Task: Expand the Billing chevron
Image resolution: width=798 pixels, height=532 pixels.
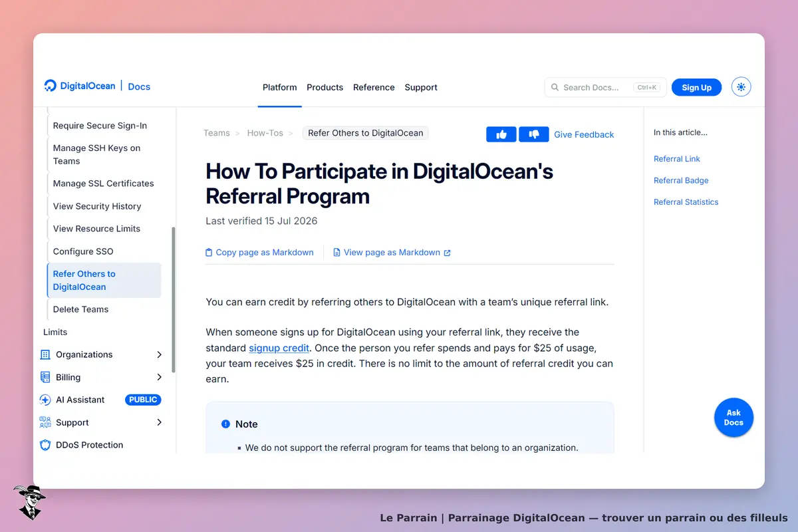Action: point(159,377)
